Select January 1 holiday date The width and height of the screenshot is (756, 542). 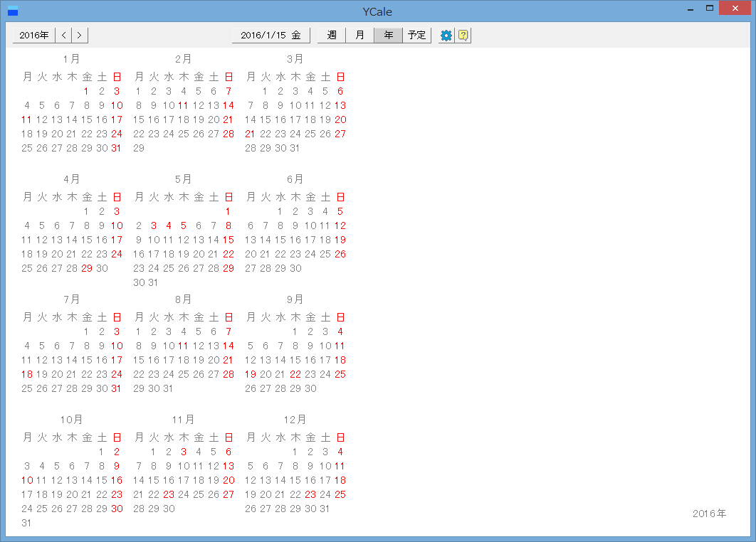pos(86,91)
